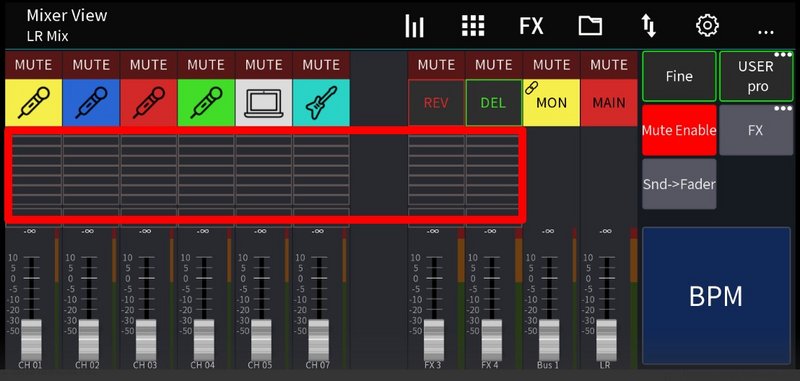Open the meters view bars icon
800x381 pixels.
[x=414, y=26]
